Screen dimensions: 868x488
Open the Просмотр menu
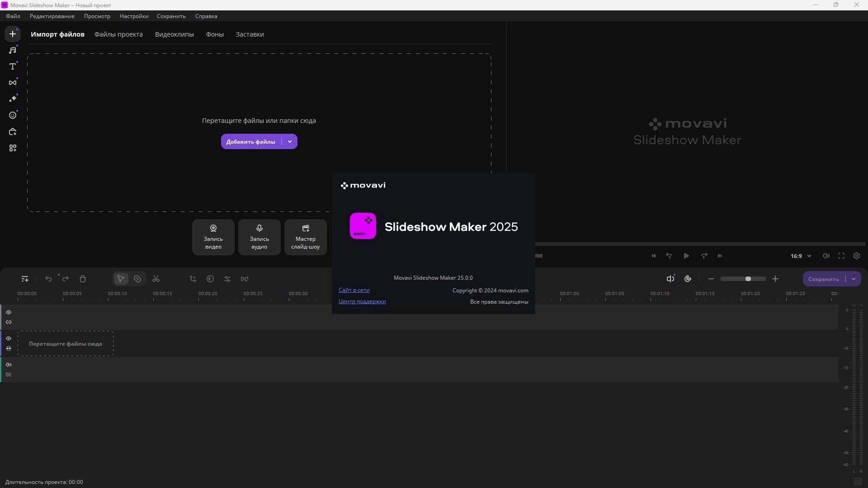tap(97, 16)
